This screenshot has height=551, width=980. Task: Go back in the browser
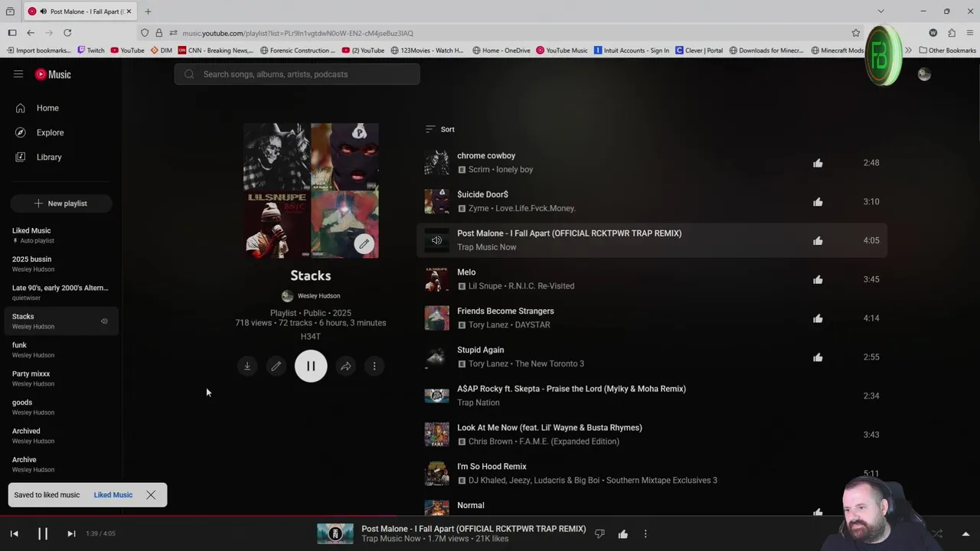click(x=31, y=33)
